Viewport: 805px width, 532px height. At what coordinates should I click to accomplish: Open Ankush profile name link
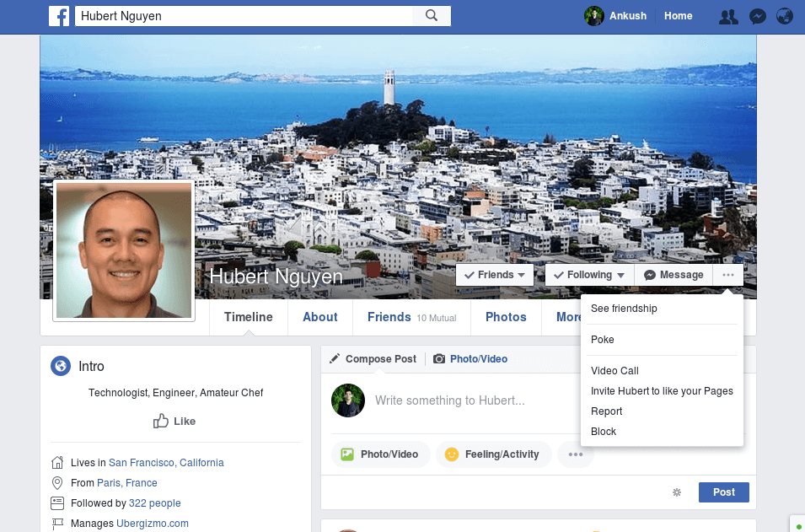(x=628, y=16)
